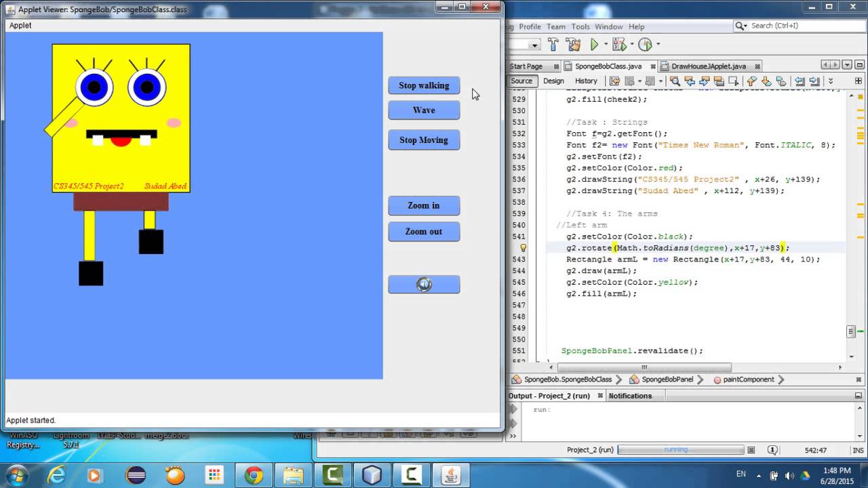Click the speaker sound button in applet
The image size is (868, 488).
point(424,284)
